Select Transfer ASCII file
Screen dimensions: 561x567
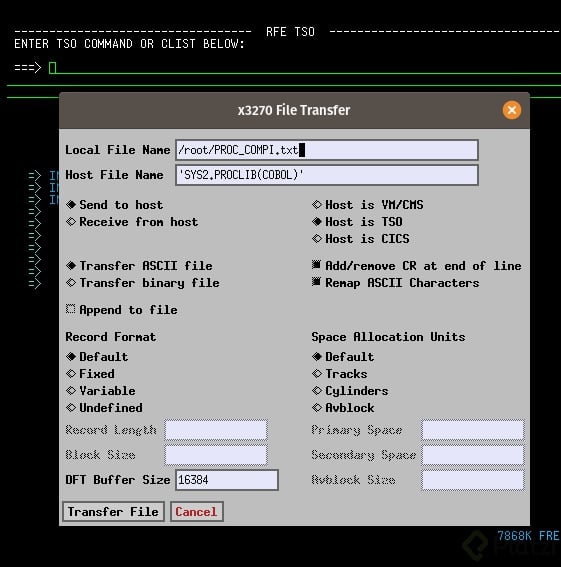(139, 266)
